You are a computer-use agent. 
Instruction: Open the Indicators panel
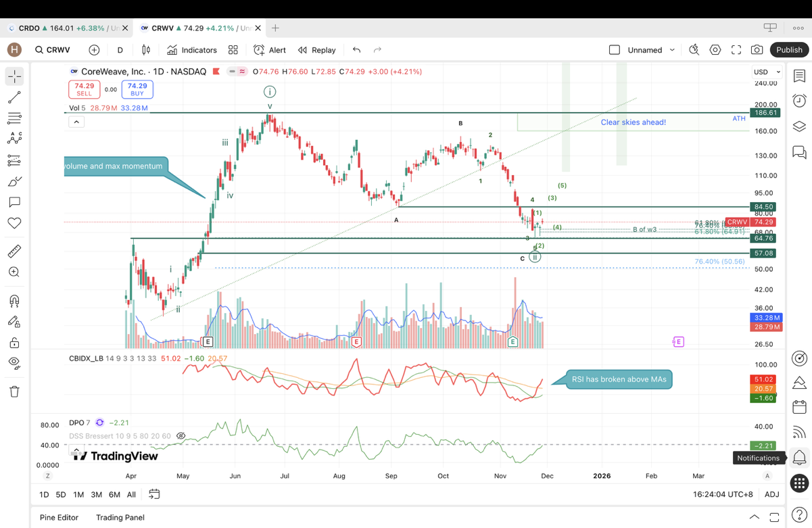coord(192,50)
